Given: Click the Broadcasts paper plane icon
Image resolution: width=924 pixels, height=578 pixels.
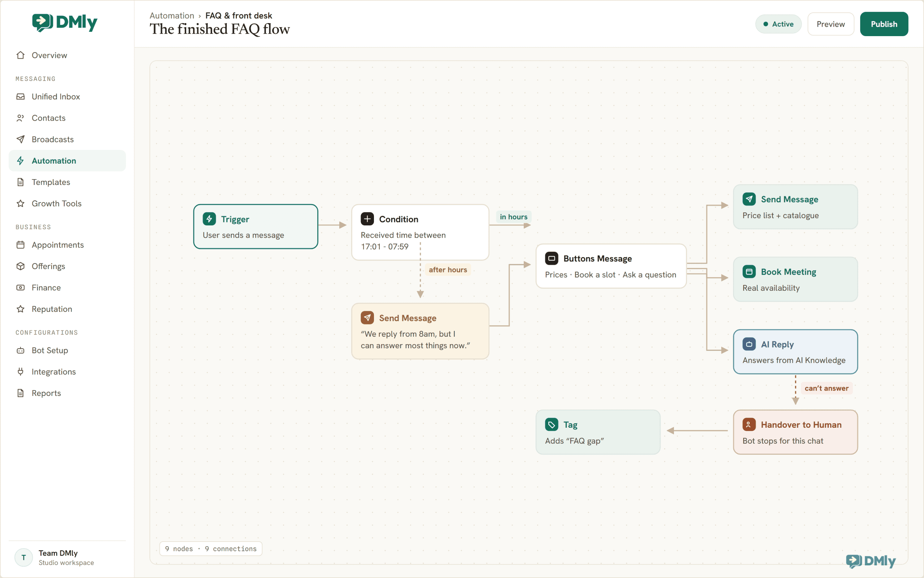Looking at the screenshot, I should 21,139.
